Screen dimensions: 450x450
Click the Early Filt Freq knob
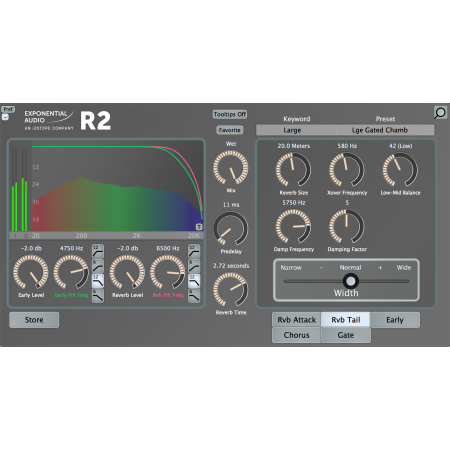tap(71, 272)
